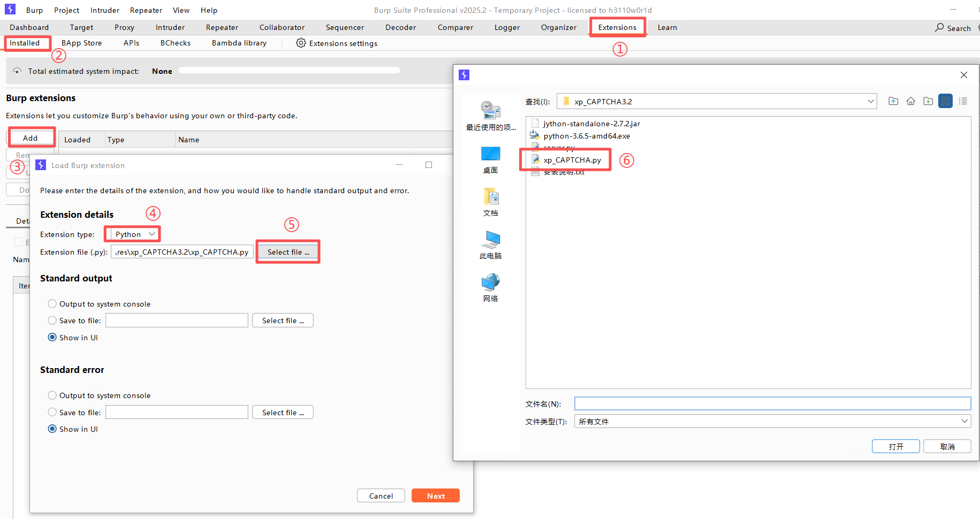Click the xp_CAPTCHA3.2 folder icon in lookup box
Image resolution: width=980 pixels, height=519 pixels.
[566, 101]
